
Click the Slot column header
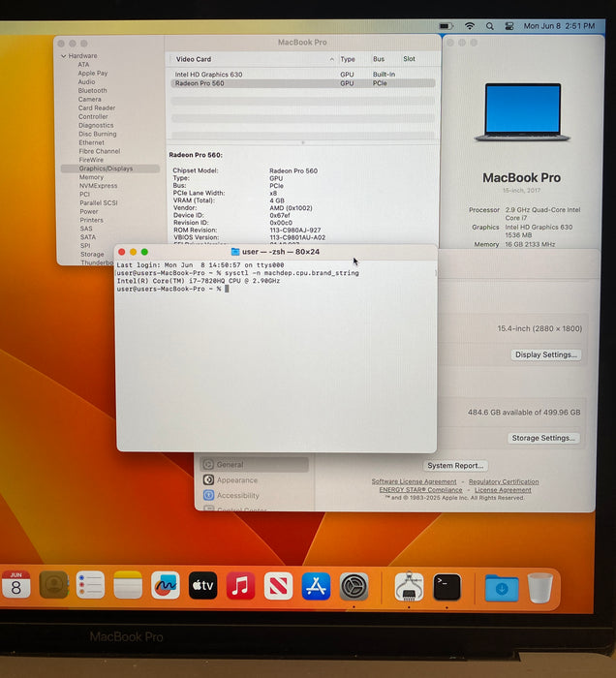[409, 59]
